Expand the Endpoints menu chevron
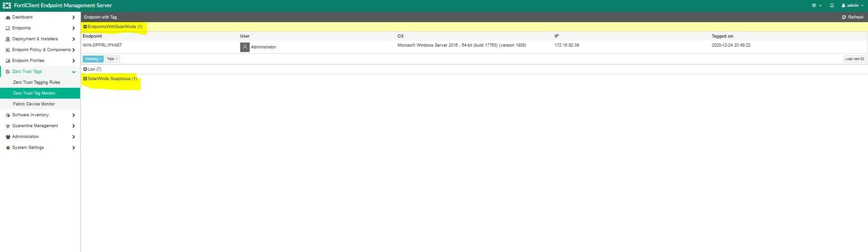This screenshot has width=868, height=252. [74, 28]
